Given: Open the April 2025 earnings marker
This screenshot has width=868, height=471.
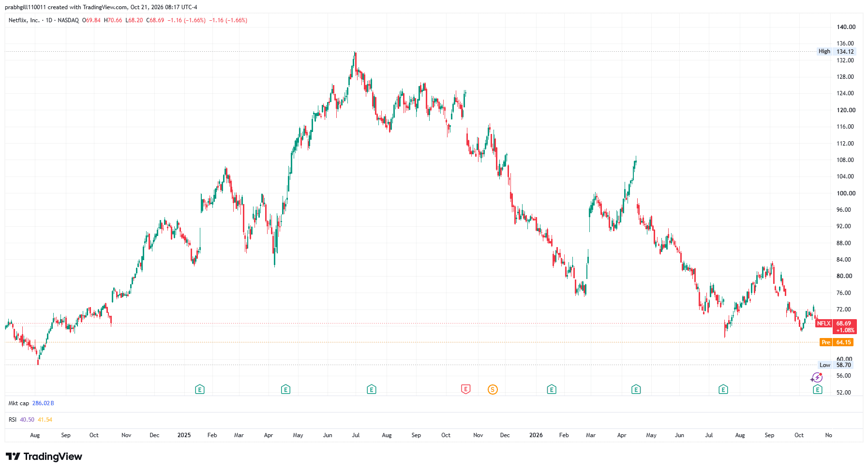Looking at the screenshot, I should pyautogui.click(x=285, y=389).
